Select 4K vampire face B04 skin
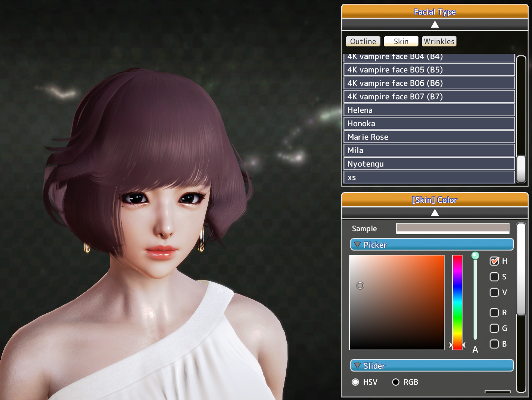This screenshot has width=532, height=400. (x=429, y=58)
